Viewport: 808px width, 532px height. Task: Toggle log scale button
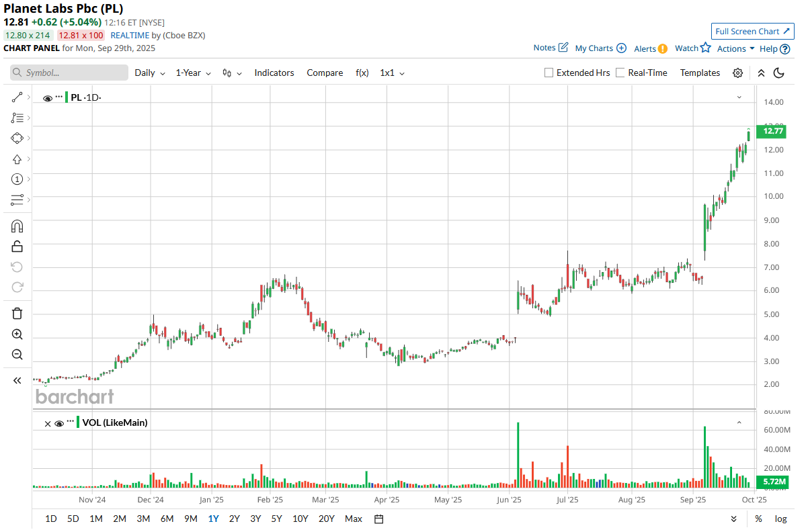(x=780, y=519)
